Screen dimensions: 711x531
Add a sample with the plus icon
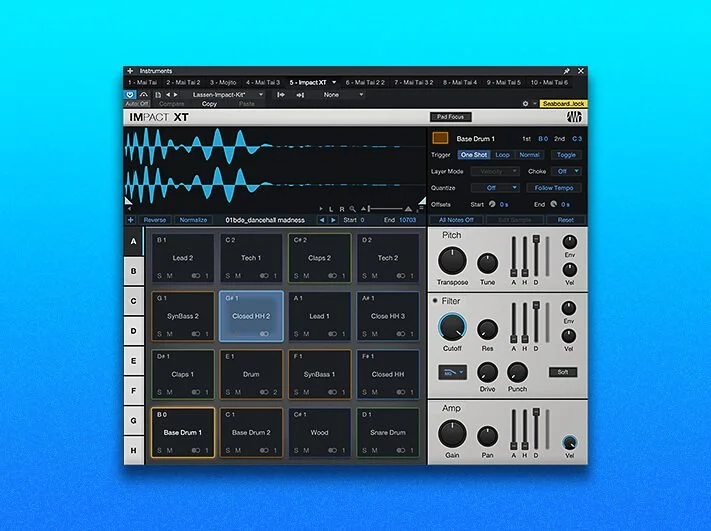131,220
